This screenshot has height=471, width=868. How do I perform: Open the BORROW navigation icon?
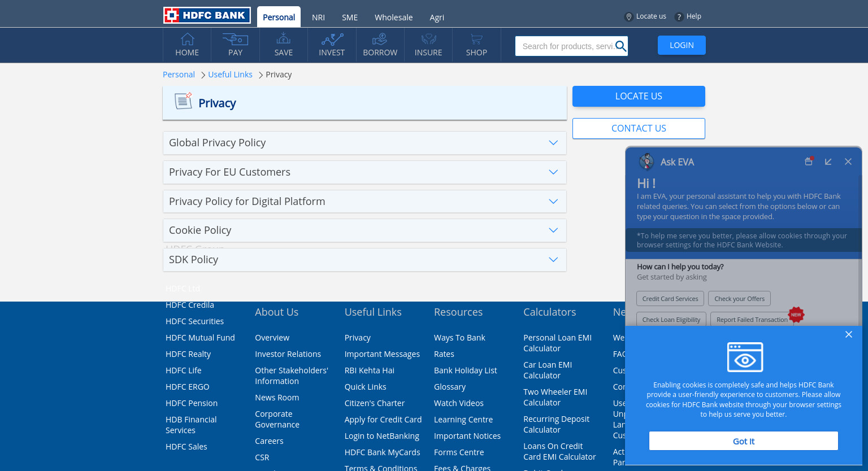tap(380, 39)
